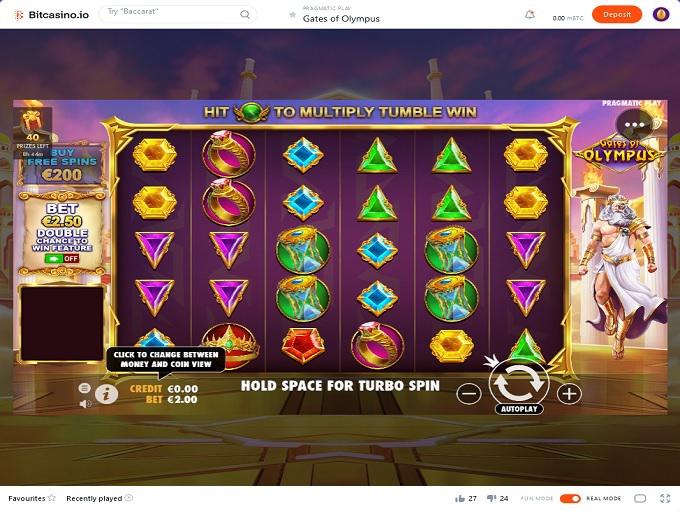Mute the game sound speaker icon
The height and width of the screenshot is (511, 680).
(x=85, y=404)
